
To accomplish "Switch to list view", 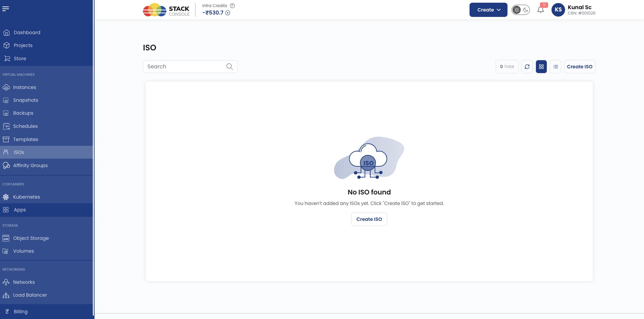I will [556, 67].
